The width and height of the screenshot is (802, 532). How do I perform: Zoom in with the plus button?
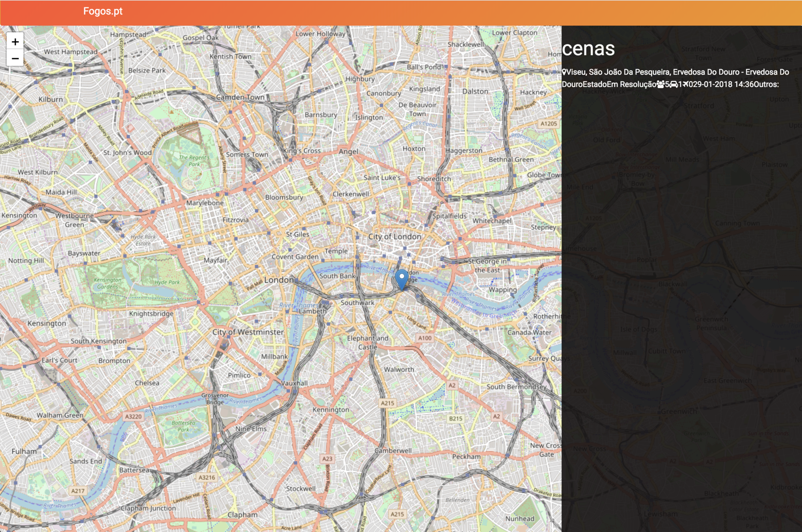click(15, 42)
